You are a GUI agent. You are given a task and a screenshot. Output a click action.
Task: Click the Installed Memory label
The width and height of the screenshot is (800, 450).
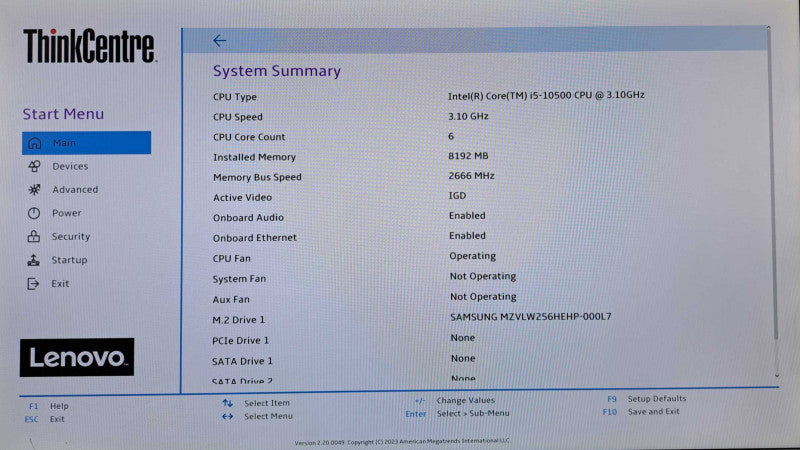click(254, 157)
